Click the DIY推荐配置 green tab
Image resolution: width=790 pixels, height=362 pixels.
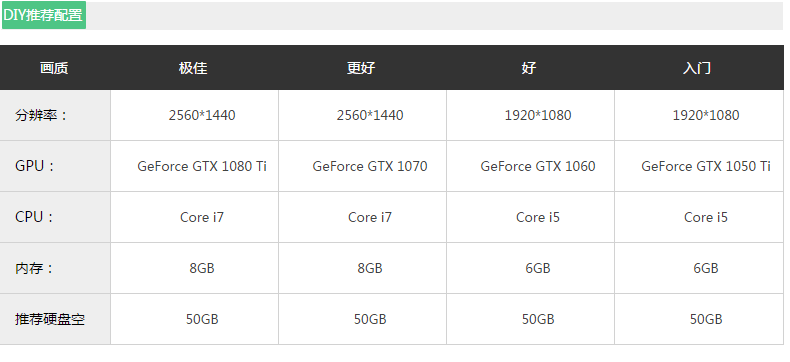click(43, 15)
